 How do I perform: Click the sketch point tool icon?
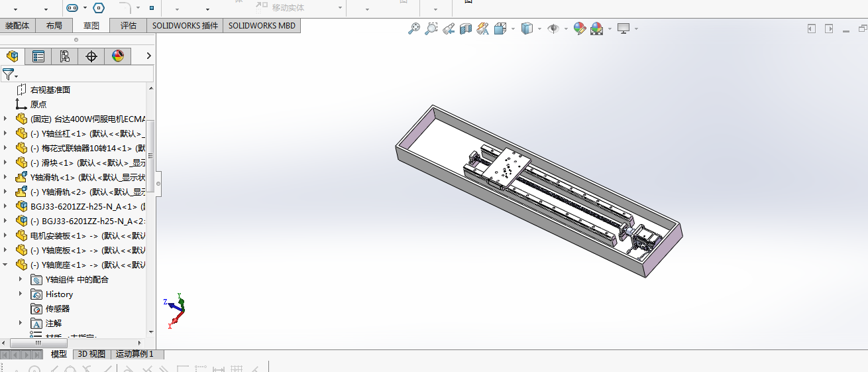tap(152, 8)
